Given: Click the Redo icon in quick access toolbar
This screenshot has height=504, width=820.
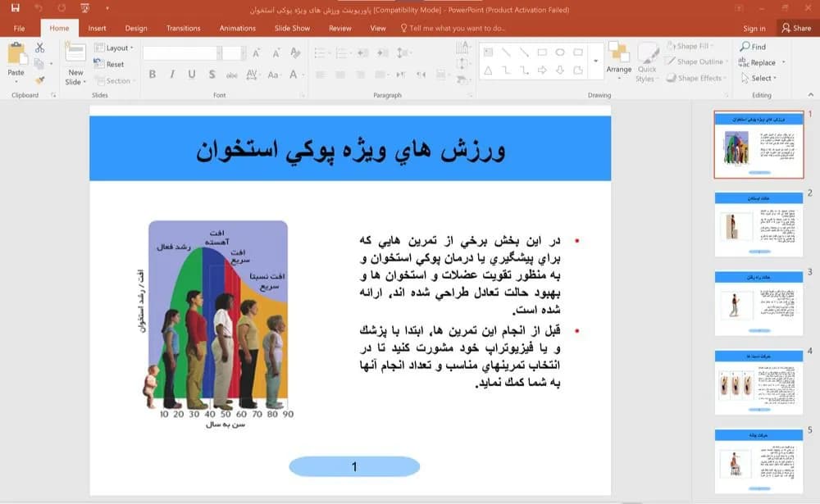Looking at the screenshot, I should pos(61,8).
